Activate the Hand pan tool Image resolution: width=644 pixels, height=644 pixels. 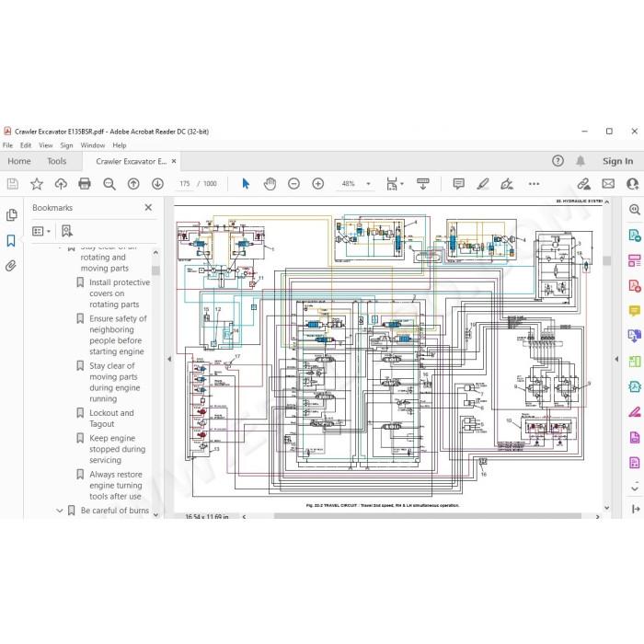pos(270,184)
